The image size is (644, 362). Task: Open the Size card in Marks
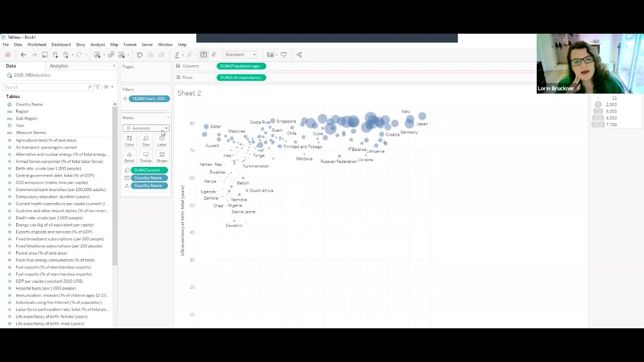pos(145,141)
